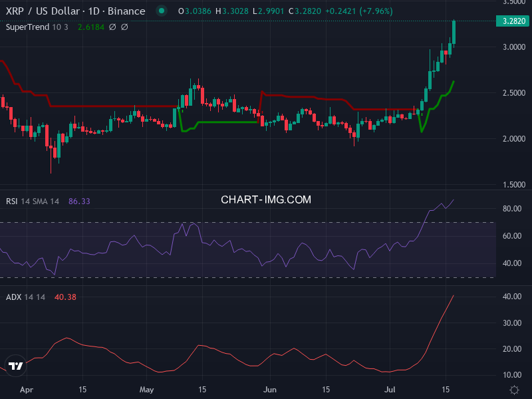Click the ADX 30.00 axis label

tap(512, 323)
